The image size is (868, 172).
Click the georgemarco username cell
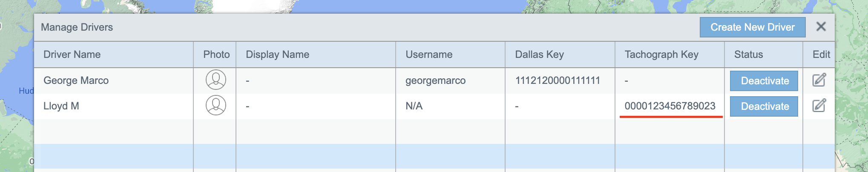coord(435,80)
